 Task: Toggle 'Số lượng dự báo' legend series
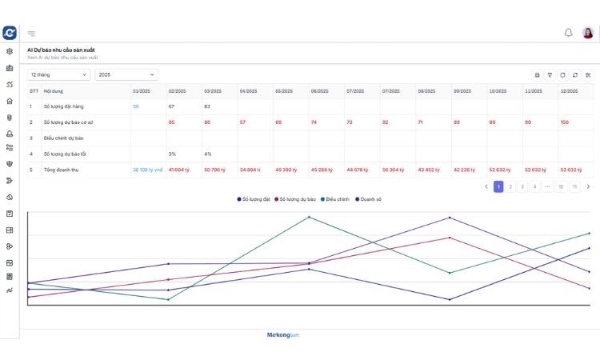(296, 198)
